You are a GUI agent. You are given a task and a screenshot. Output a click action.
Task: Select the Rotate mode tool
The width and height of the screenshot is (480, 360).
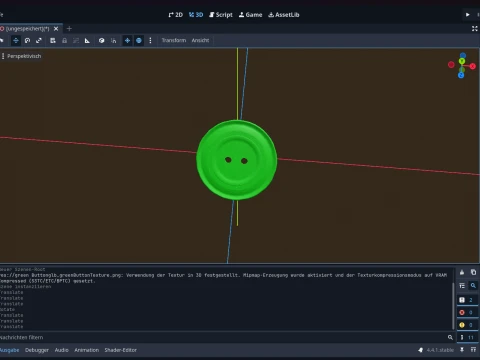(x=27, y=41)
